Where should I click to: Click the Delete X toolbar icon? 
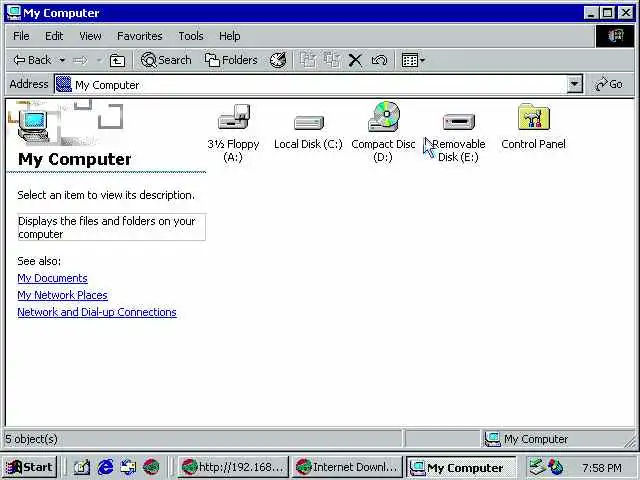pyautogui.click(x=355, y=60)
